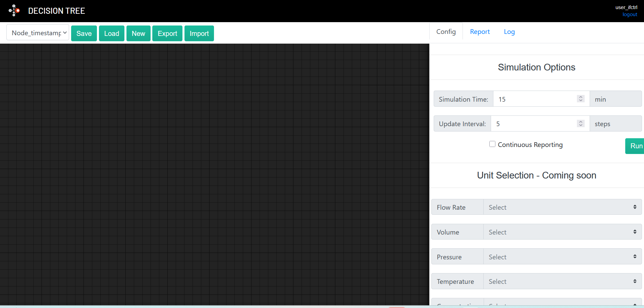Image resolution: width=644 pixels, height=308 pixels.
Task: Click the Load button
Action: (112, 34)
